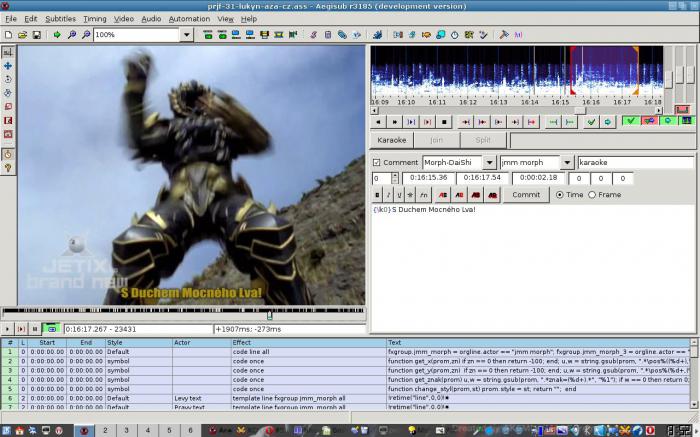Go to selection in audio display
The height and width of the screenshot is (437, 700).
608,122
